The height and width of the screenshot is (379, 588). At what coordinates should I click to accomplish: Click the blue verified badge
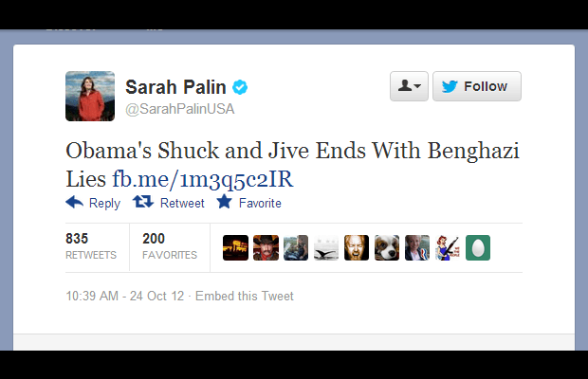pos(240,87)
